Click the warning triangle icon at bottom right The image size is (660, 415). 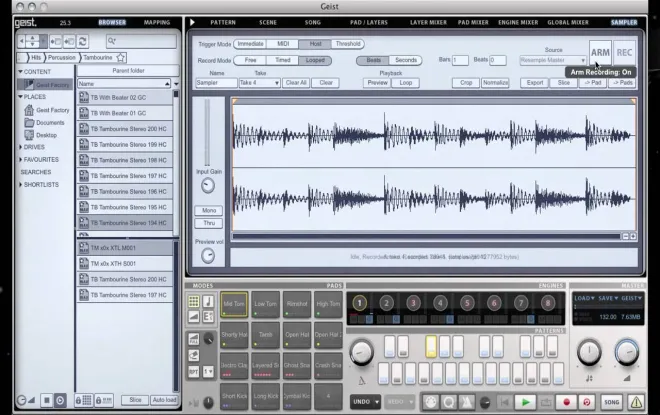tap(636, 402)
